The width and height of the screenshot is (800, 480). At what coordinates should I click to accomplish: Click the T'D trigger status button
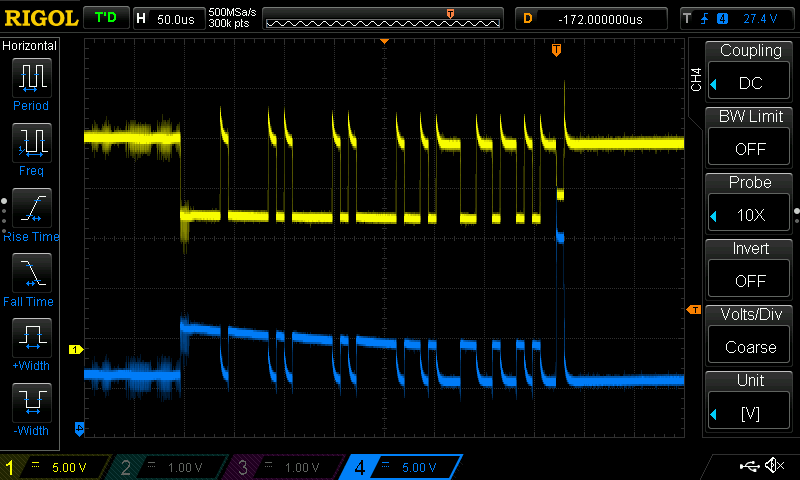(x=105, y=18)
